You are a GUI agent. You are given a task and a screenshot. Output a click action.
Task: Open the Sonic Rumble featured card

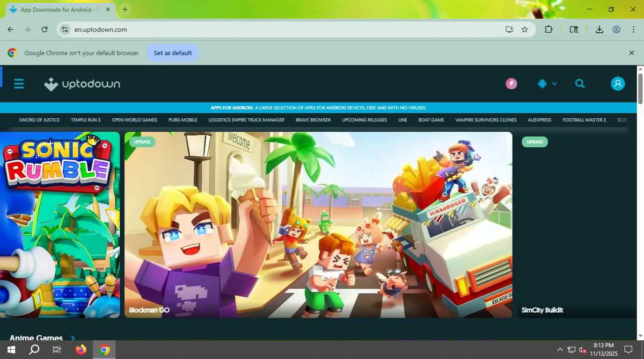pyautogui.click(x=60, y=225)
